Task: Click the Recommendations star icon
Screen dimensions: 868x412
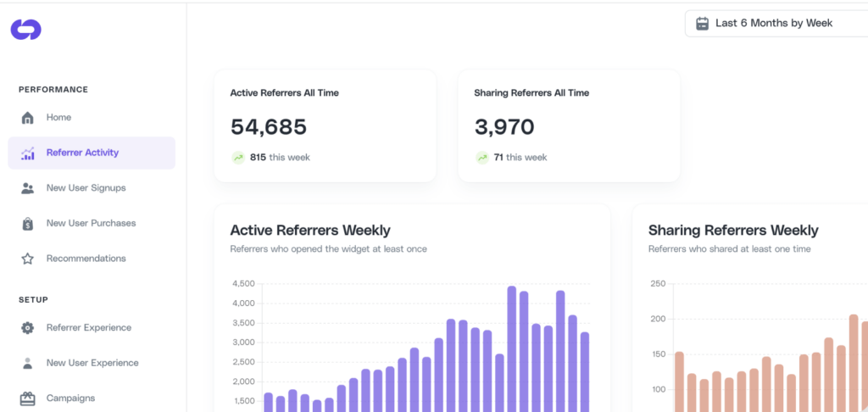Action: [27, 259]
